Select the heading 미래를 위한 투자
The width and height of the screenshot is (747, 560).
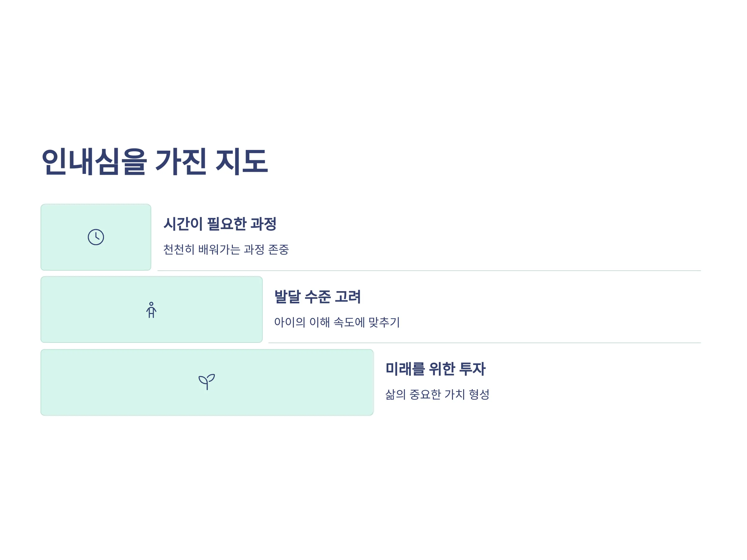(435, 369)
